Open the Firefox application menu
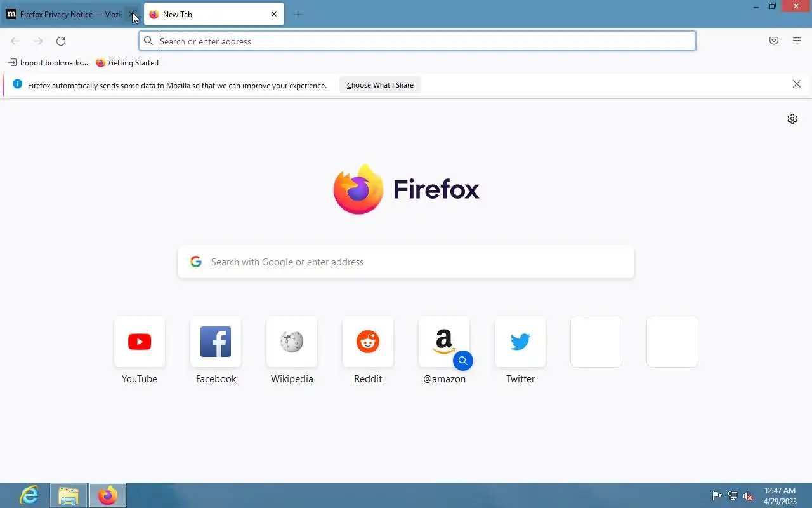Screen dimensions: 812x508 (x=797, y=41)
